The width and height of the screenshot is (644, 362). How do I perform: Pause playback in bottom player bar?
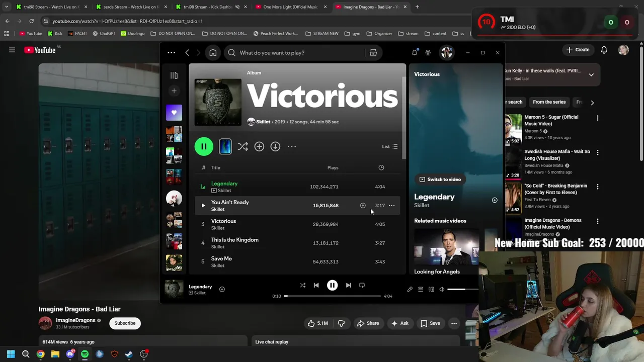point(332,285)
